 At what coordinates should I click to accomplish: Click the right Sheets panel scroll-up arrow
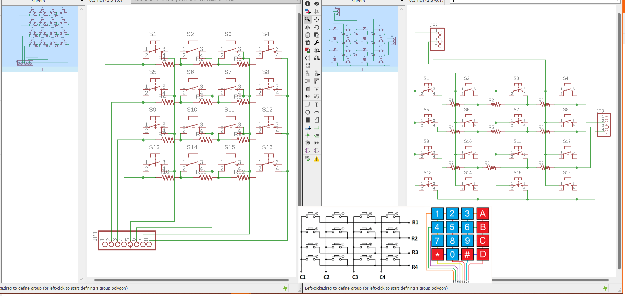pyautogui.click(x=401, y=9)
